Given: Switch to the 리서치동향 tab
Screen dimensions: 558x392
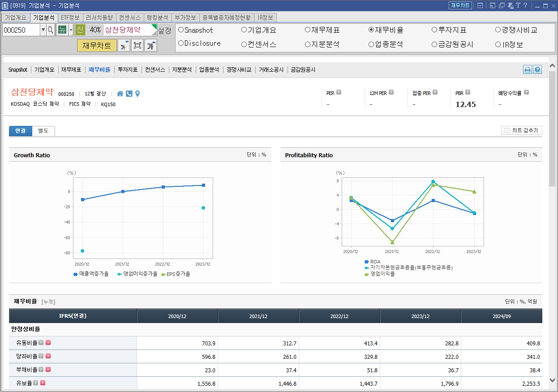Looking at the screenshot, I should [99, 17].
